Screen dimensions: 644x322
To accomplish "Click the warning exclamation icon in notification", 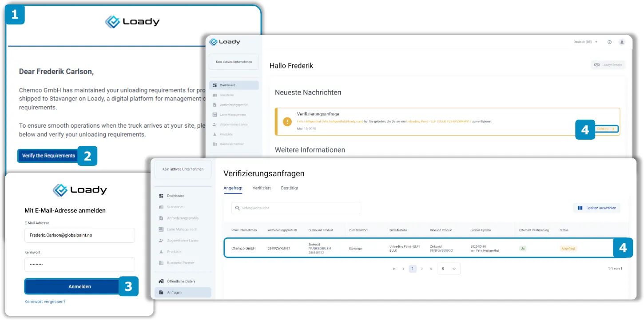I will click(x=287, y=121).
